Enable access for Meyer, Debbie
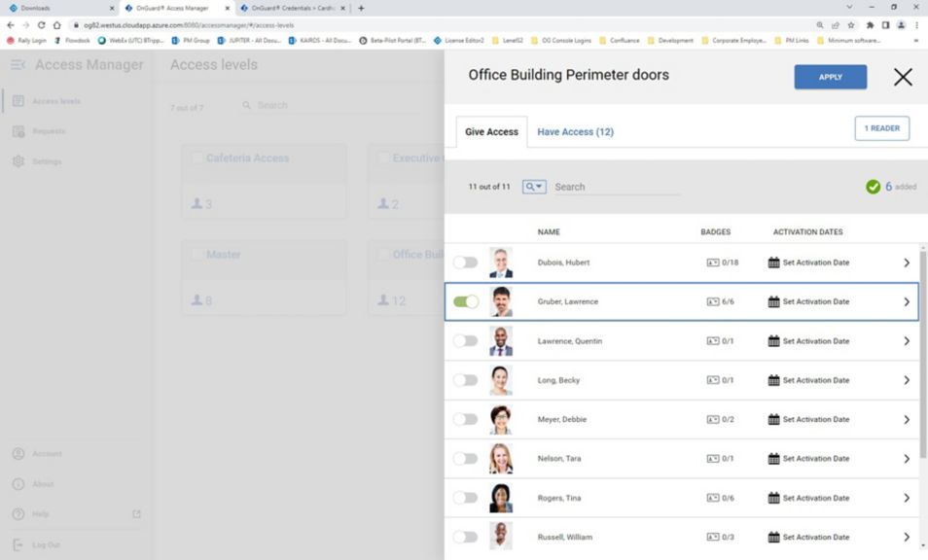The height and width of the screenshot is (560, 928). pos(466,419)
